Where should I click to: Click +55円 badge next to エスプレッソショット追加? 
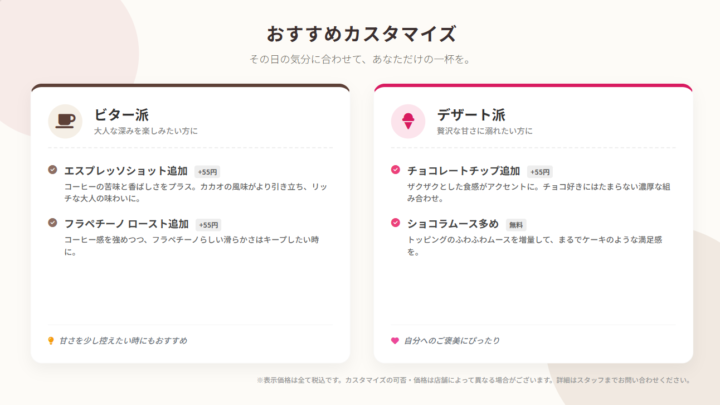click(207, 172)
